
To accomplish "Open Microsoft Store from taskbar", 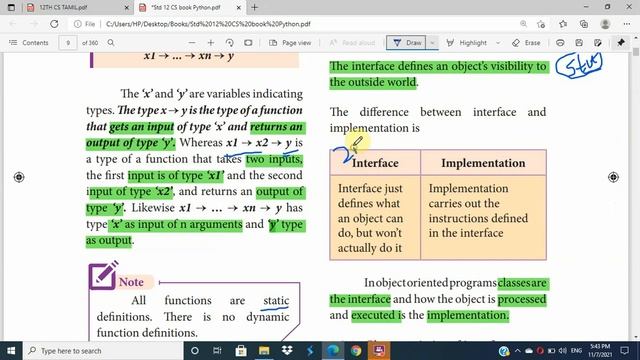I will (241, 351).
